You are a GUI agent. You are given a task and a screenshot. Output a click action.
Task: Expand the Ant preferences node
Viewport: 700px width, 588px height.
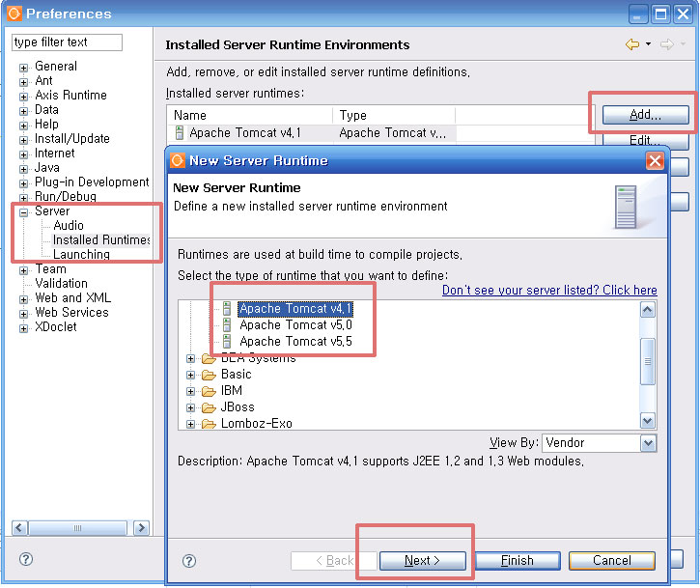pos(24,82)
